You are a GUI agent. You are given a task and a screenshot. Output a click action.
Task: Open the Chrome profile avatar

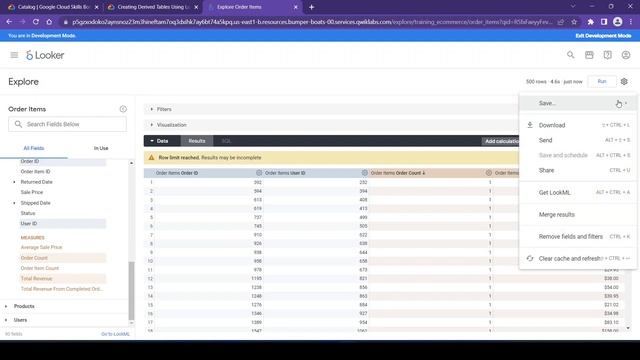(618, 22)
